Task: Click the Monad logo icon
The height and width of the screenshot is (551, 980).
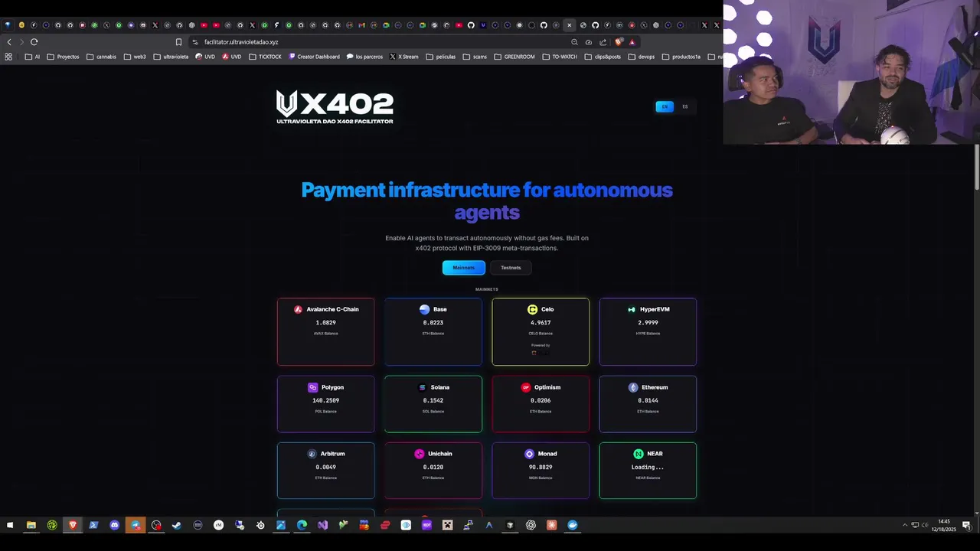Action: click(529, 454)
